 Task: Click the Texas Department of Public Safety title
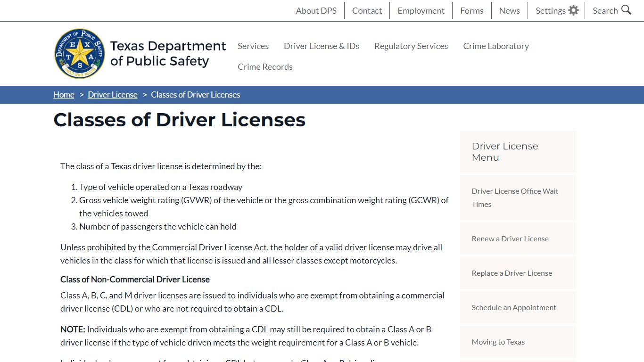click(x=168, y=53)
